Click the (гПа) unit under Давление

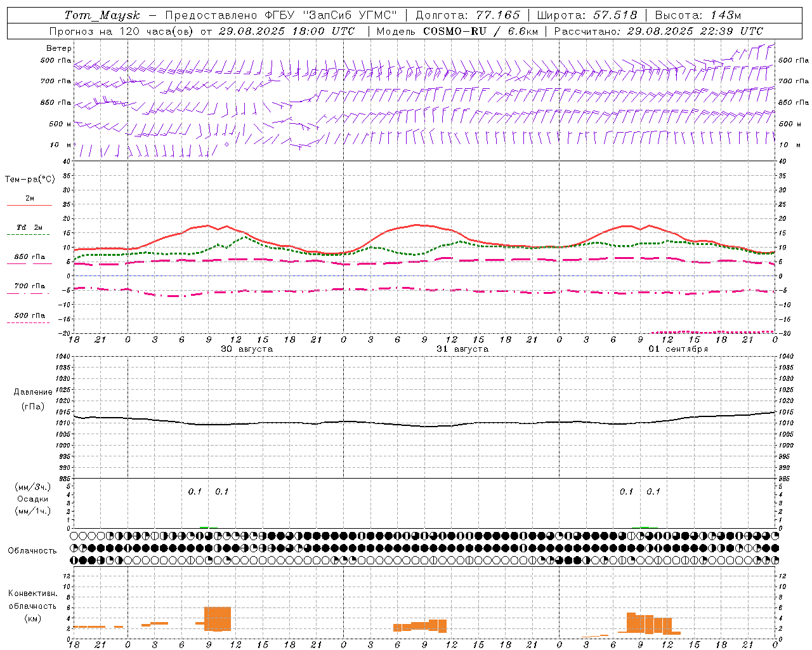pyautogui.click(x=33, y=407)
